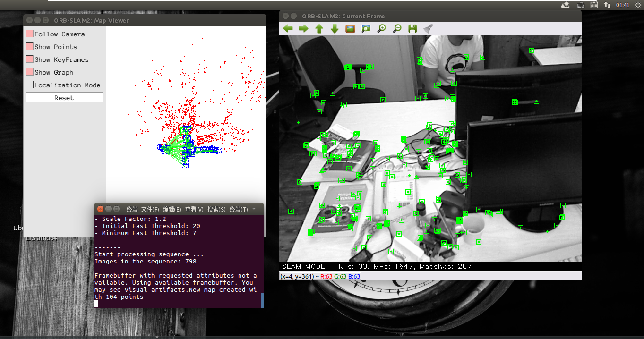Click the terminal vertical scrollbar thumb
Viewport: 644px width, 339px height.
pyautogui.click(x=262, y=300)
